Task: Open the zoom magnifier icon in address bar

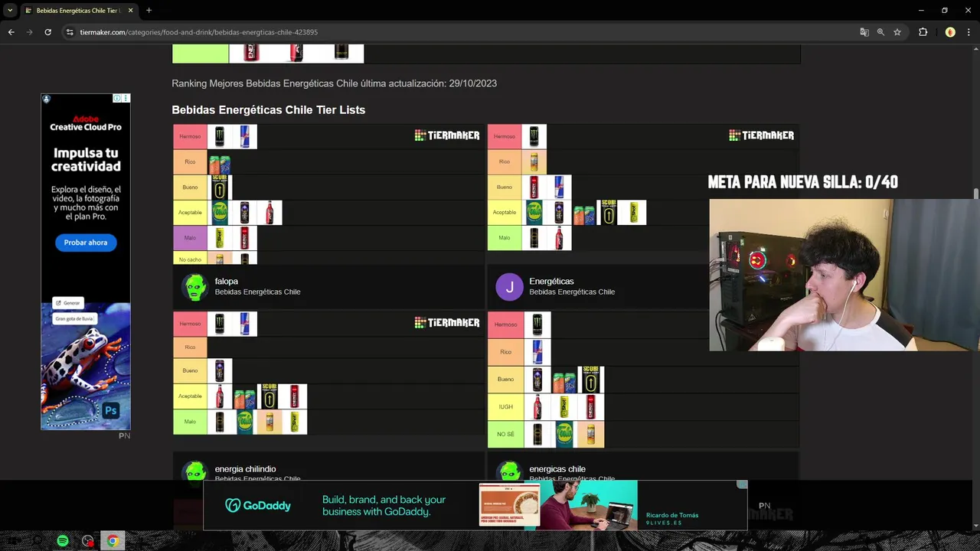Action: point(880,32)
